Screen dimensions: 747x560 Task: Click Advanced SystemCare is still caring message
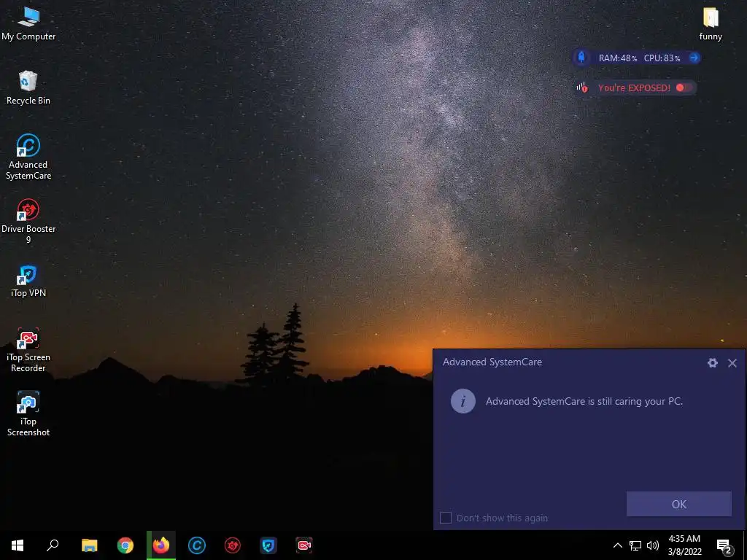pos(584,401)
